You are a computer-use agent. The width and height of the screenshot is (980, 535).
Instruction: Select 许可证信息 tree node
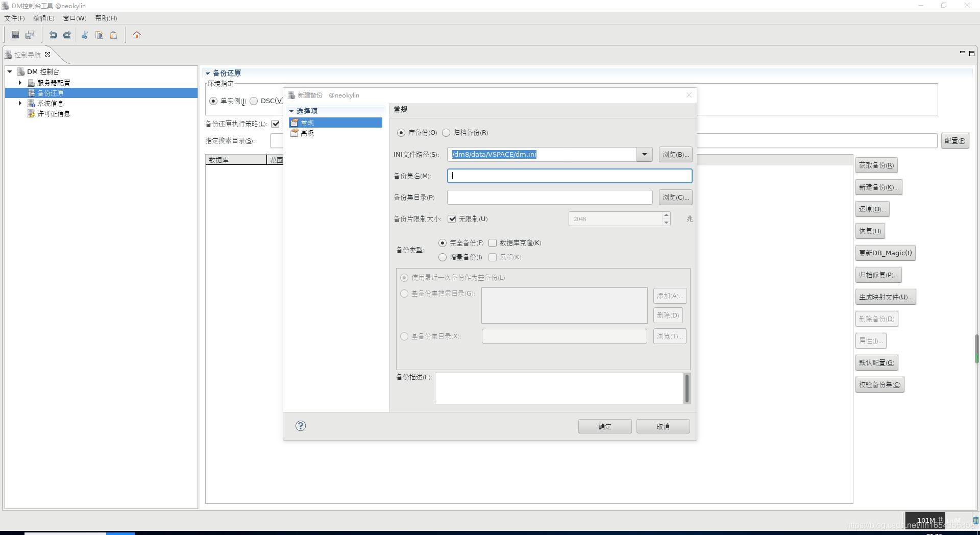pos(54,113)
